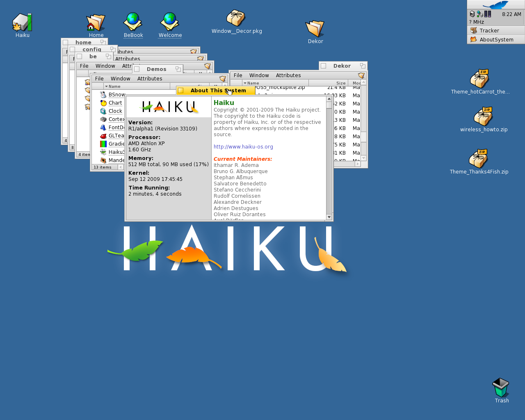Open Attributes menu in Demos window
The height and width of the screenshot is (420, 525).
(x=150, y=79)
